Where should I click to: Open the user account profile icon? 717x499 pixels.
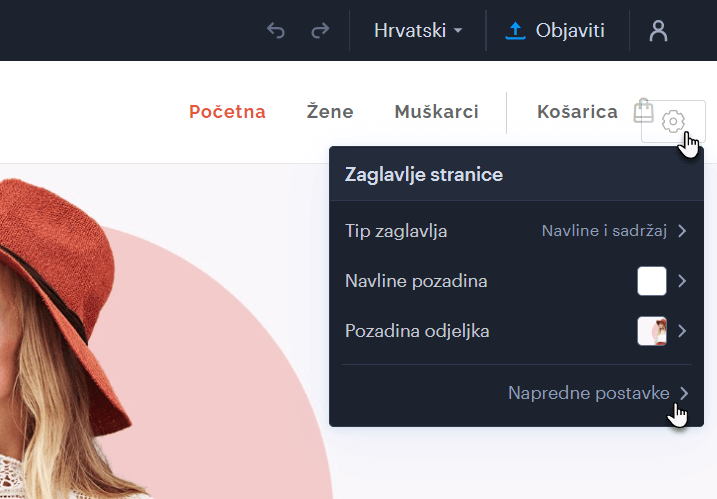658,31
